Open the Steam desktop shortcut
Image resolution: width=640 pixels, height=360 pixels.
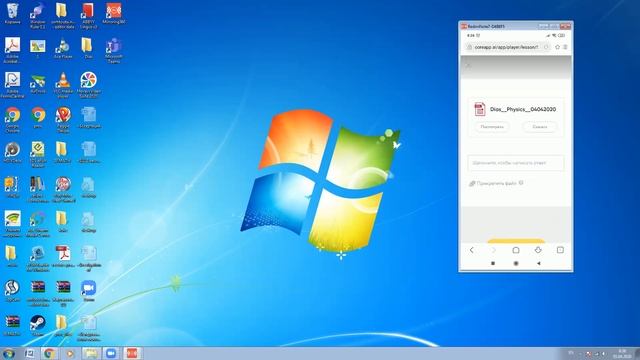click(38, 325)
